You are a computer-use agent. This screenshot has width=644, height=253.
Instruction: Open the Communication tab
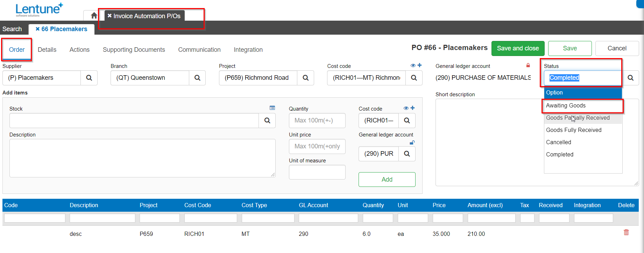coord(199,50)
